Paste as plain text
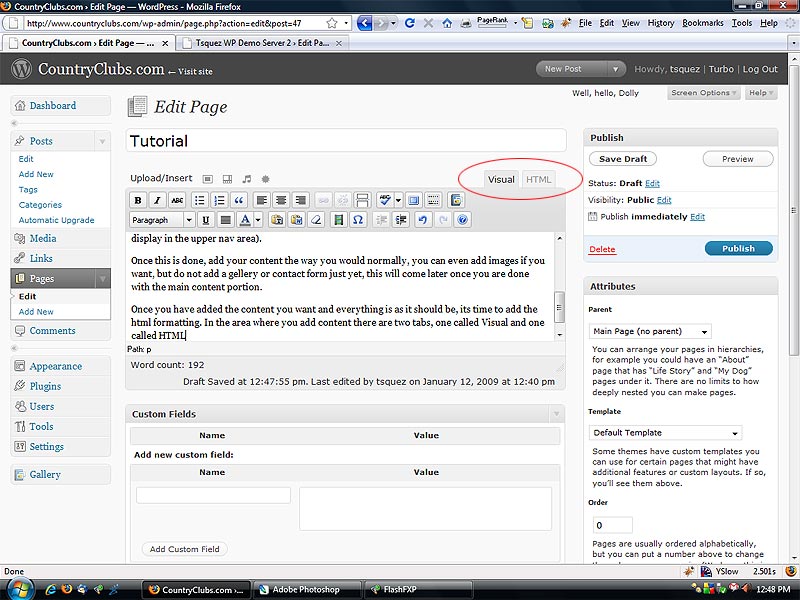This screenshot has width=800, height=600. 277,220
